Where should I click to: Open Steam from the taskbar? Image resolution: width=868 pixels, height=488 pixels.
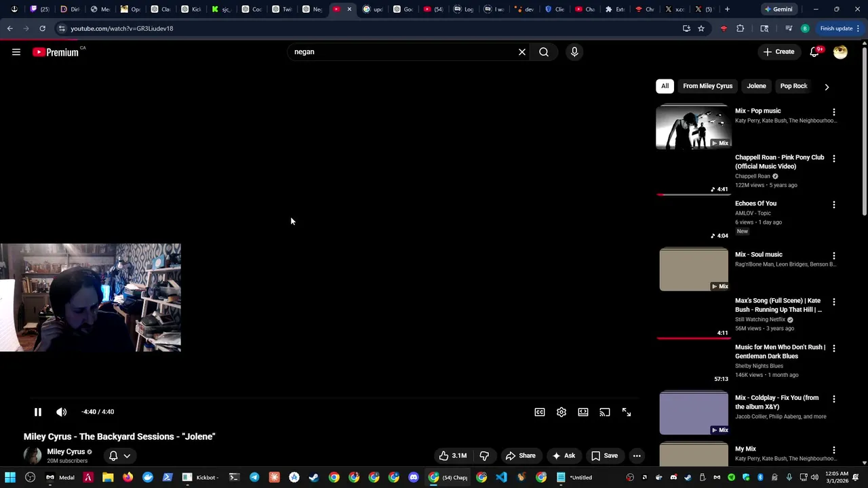click(313, 477)
